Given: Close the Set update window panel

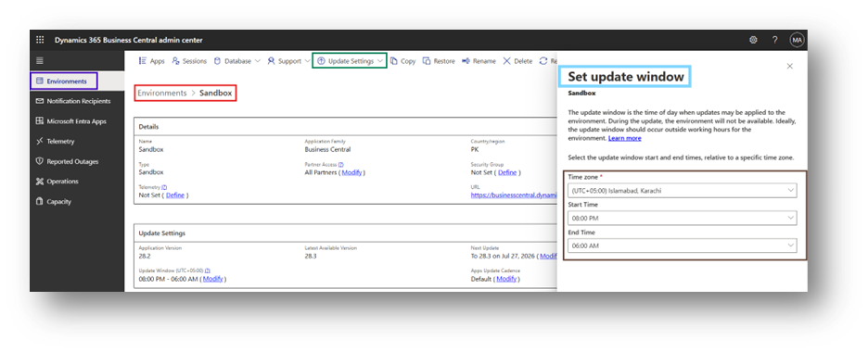Looking at the screenshot, I should tap(790, 66).
